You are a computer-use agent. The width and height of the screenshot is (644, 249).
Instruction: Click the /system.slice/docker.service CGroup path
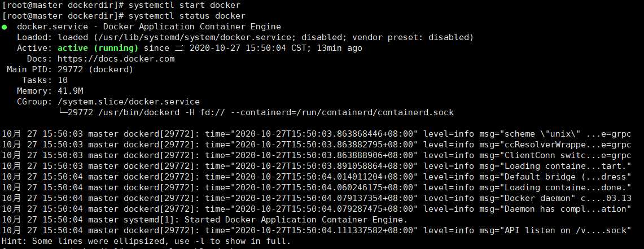tap(128, 102)
